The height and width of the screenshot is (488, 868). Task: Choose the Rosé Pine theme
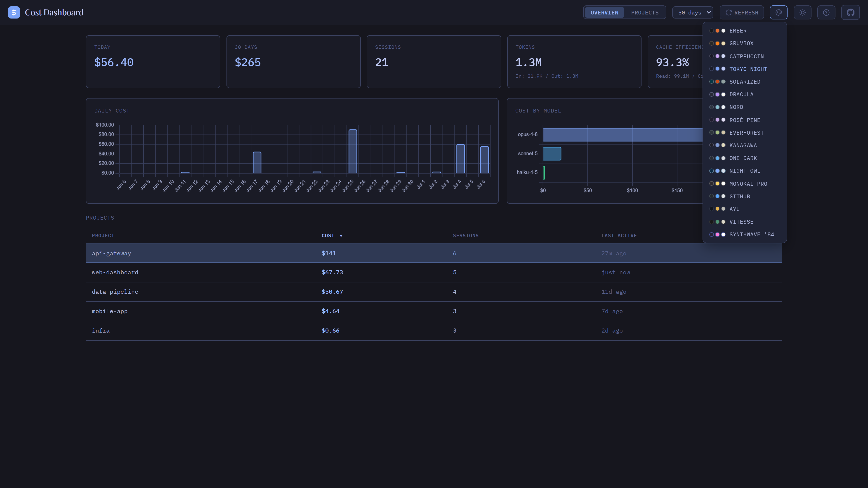click(x=745, y=120)
